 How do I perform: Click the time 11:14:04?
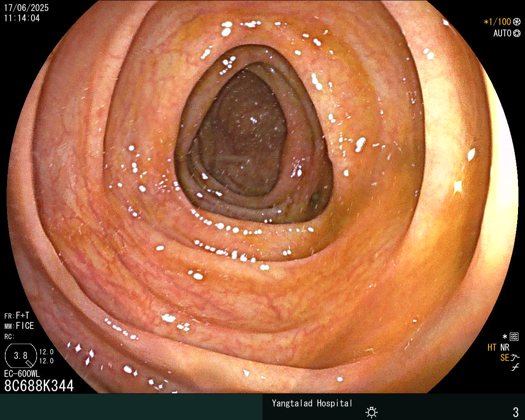pos(22,18)
